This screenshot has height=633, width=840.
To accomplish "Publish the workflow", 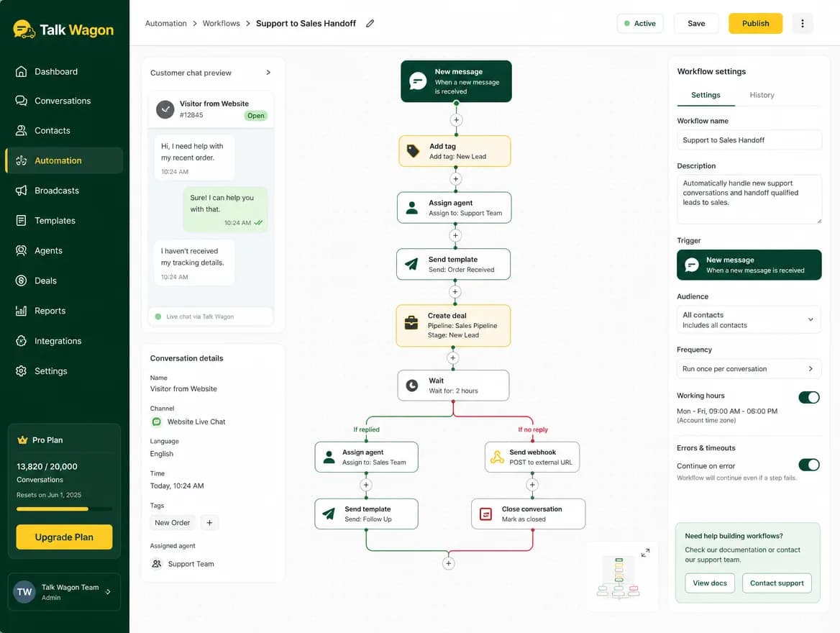I will click(x=755, y=24).
